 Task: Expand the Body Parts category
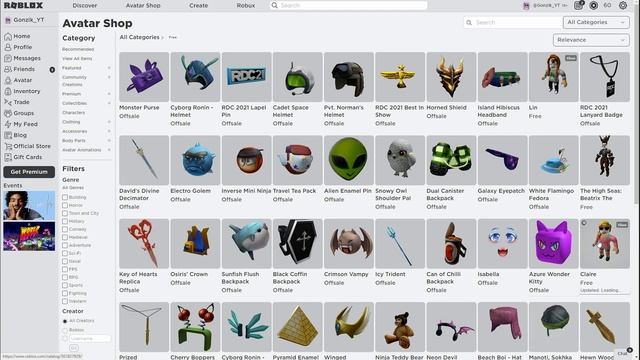pyautogui.click(x=109, y=140)
